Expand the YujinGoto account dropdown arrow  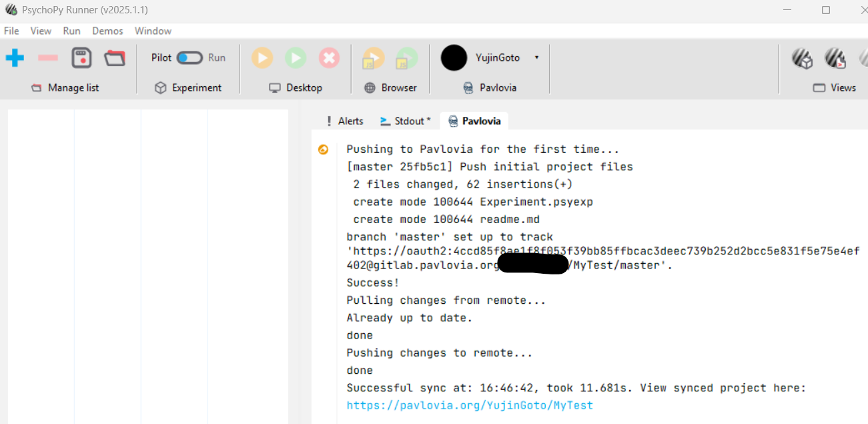click(x=536, y=58)
